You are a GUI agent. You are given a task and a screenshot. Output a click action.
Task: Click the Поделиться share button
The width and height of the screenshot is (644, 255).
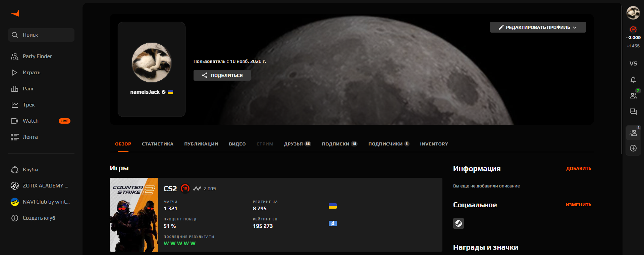point(222,75)
